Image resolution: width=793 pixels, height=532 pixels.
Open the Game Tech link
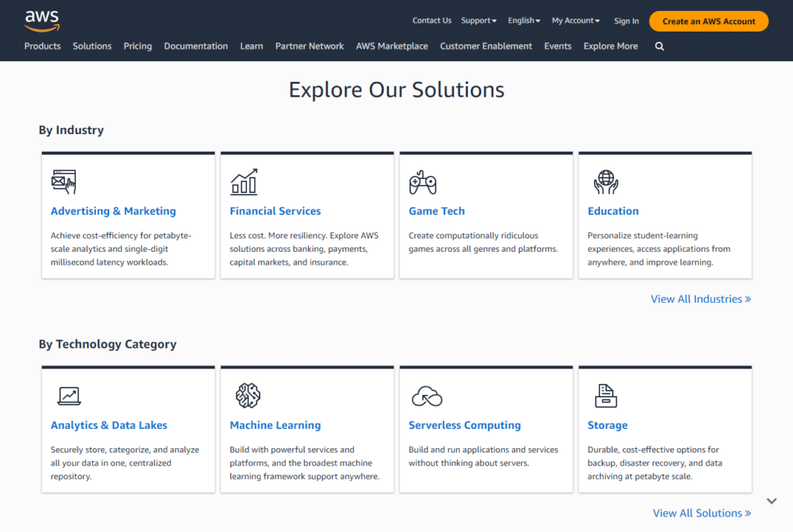pos(437,211)
